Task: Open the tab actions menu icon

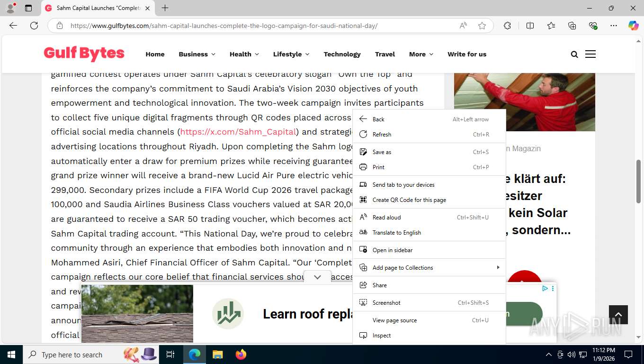Action: (28, 8)
